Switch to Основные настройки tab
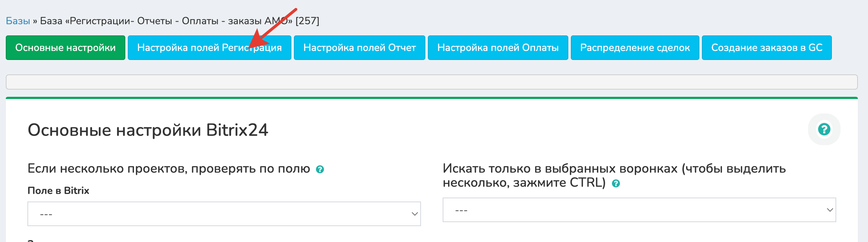Viewport: 868px width, 242px height. click(65, 48)
